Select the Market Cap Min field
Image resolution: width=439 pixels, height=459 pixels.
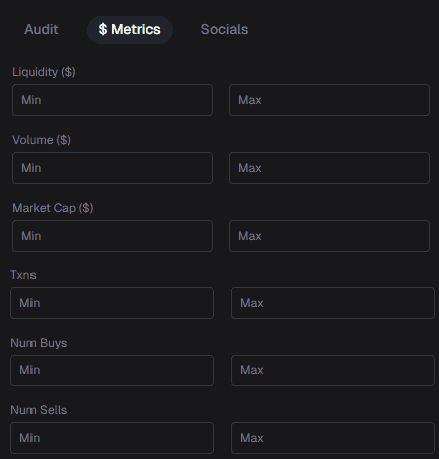112,236
